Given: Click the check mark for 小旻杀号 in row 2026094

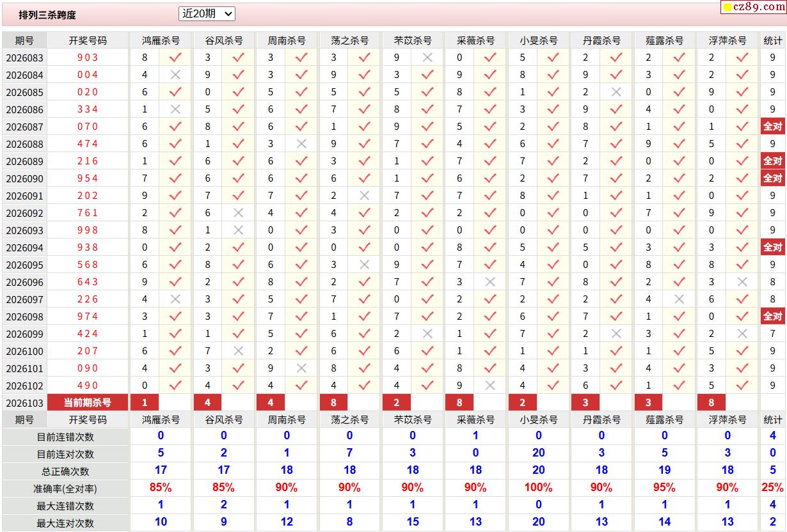Looking at the screenshot, I should pyautogui.click(x=553, y=247).
